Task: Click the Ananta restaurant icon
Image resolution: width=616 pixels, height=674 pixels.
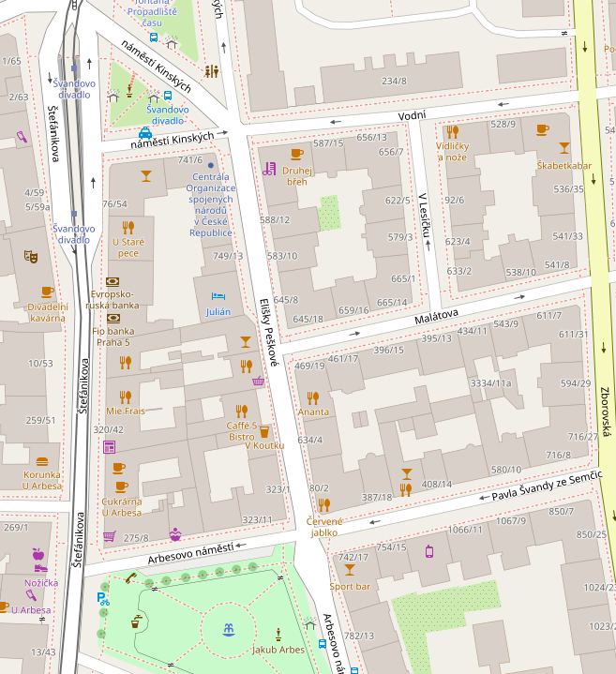Action: (312, 398)
